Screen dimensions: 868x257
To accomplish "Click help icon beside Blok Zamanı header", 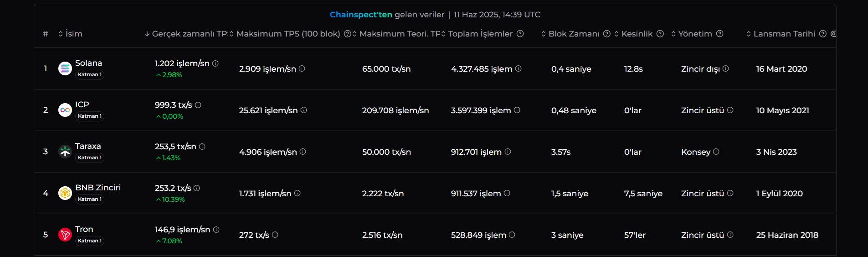I will (x=607, y=34).
